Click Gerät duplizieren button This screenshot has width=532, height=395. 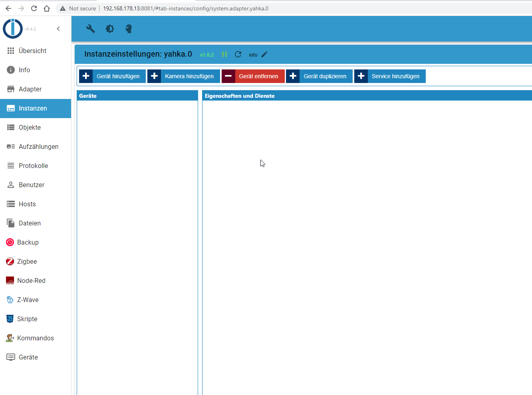click(x=320, y=76)
